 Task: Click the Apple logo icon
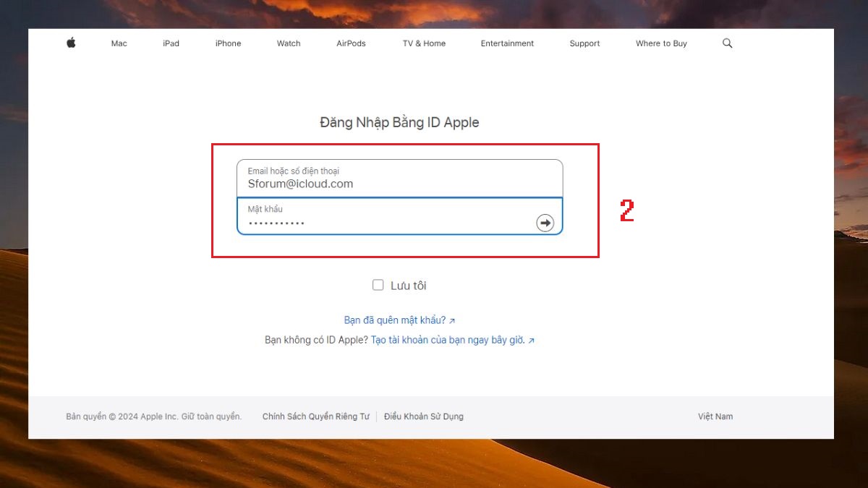[x=71, y=43]
